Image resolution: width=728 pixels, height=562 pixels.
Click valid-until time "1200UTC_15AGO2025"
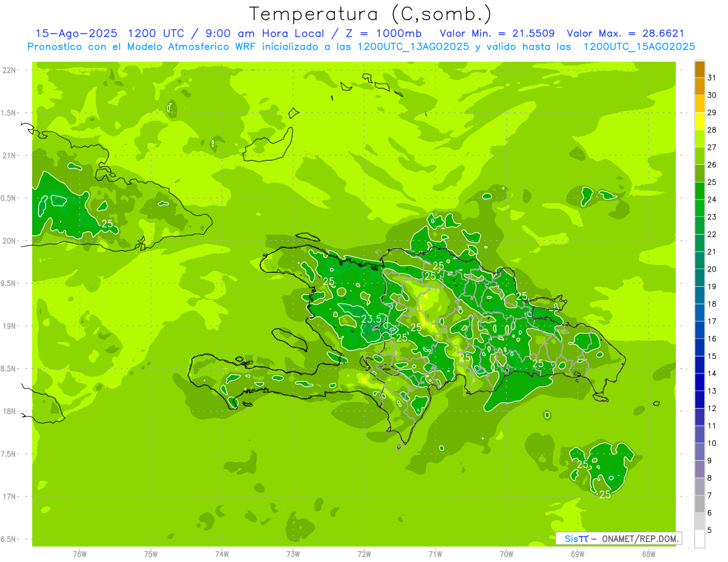(639, 47)
